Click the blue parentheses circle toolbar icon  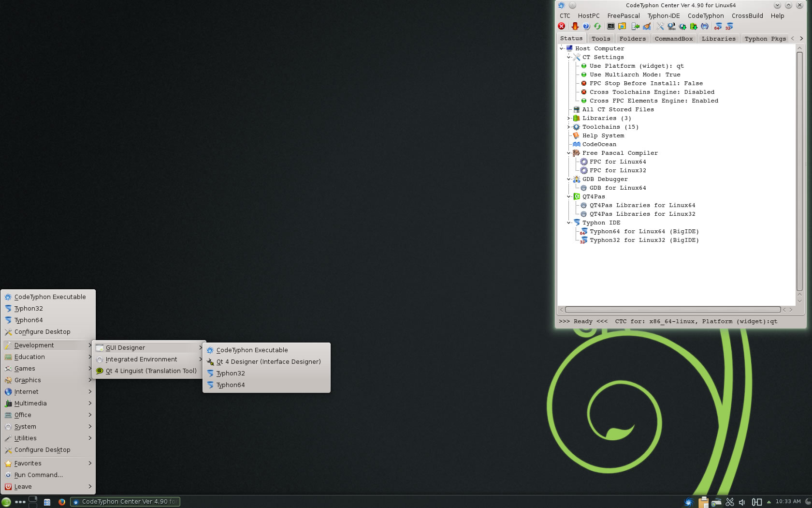[x=705, y=26]
